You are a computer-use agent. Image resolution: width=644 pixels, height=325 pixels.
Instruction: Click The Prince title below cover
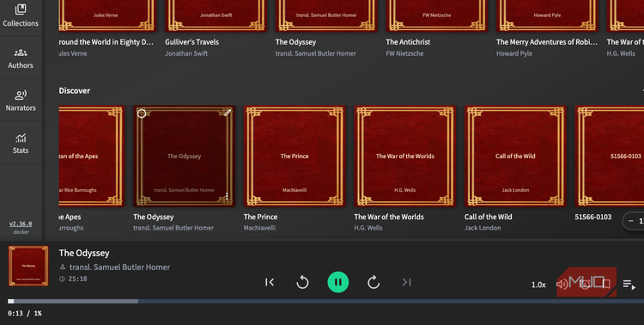tap(260, 217)
